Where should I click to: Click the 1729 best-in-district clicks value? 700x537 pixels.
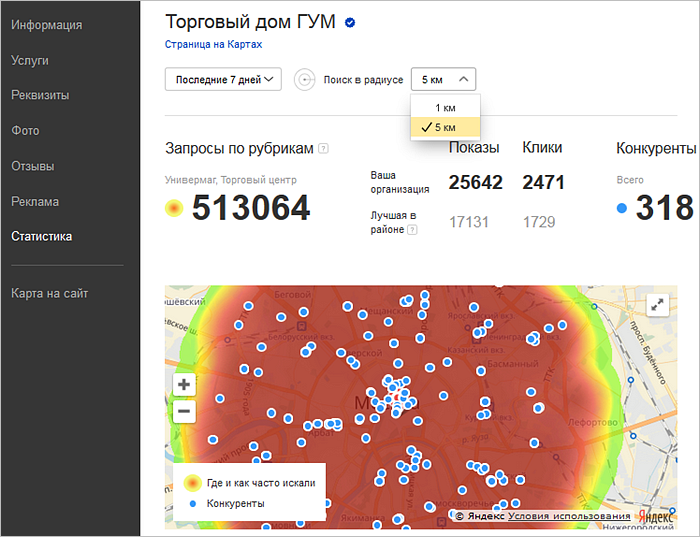[x=539, y=222]
